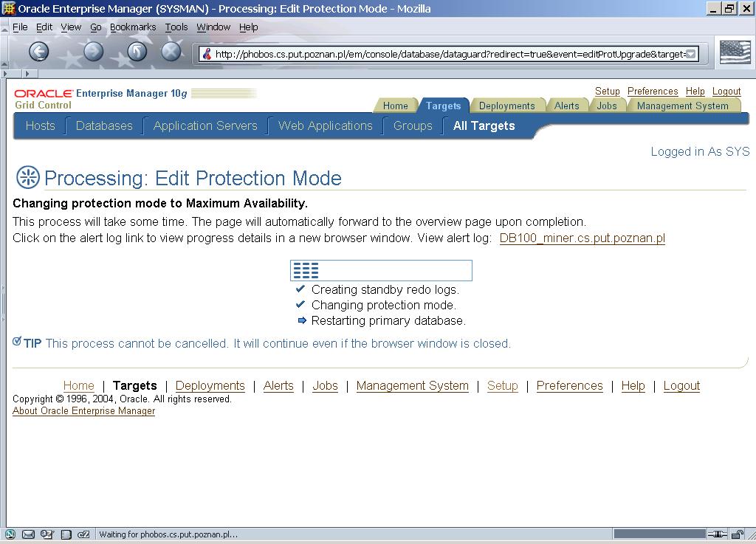Image resolution: width=756 pixels, height=544 pixels.
Task: Click the footer Management System link
Action: point(412,385)
